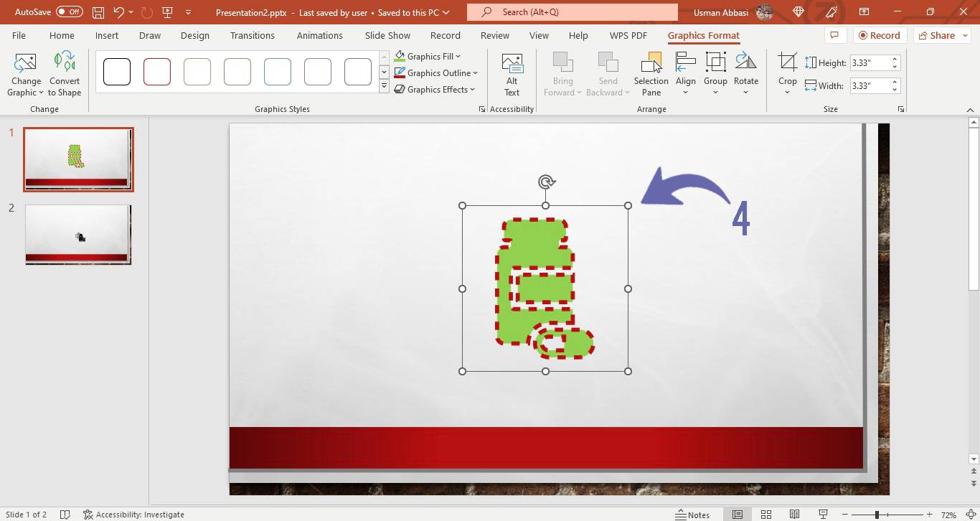Click the Search box
Screen dimensions: 980x521
point(572,12)
